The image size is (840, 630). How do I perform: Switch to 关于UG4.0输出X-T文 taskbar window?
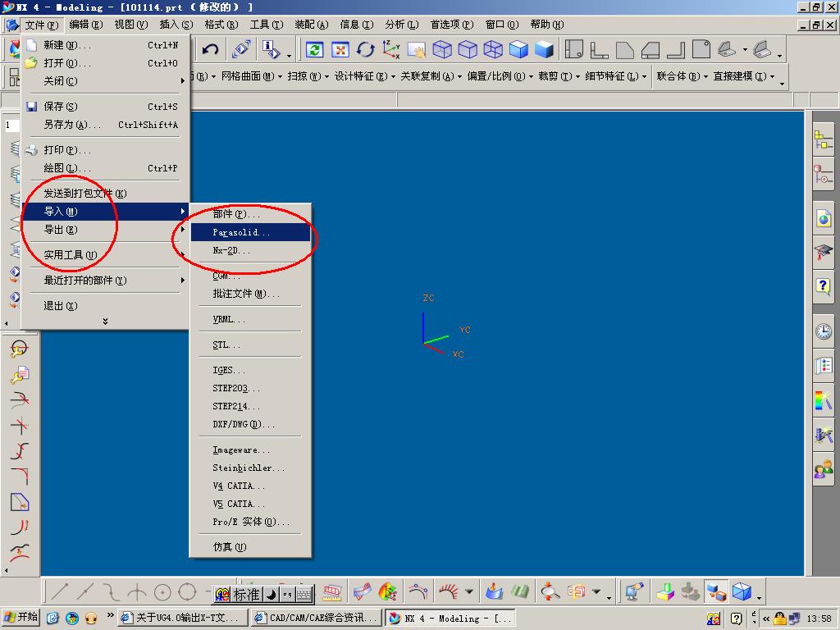pyautogui.click(x=182, y=618)
